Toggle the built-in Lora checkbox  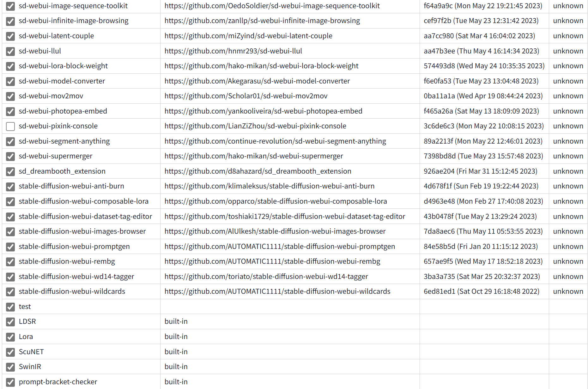[10, 337]
